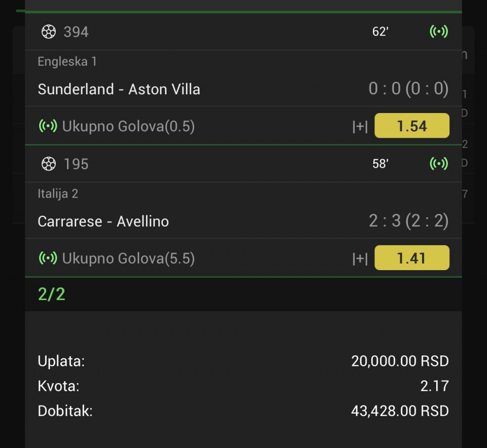Select the yellow 1.41 odds button
487x448 pixels.
(411, 258)
